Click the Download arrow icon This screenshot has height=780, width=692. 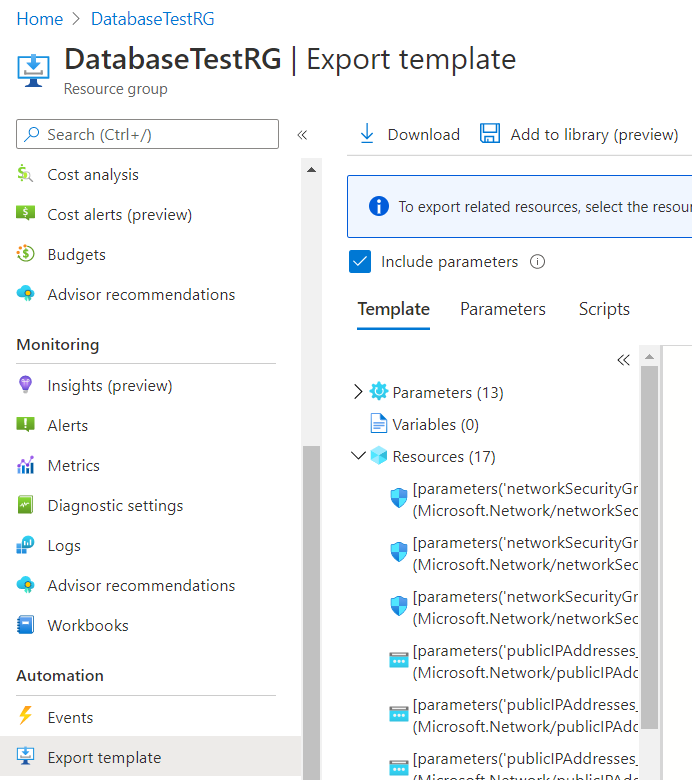click(x=367, y=133)
